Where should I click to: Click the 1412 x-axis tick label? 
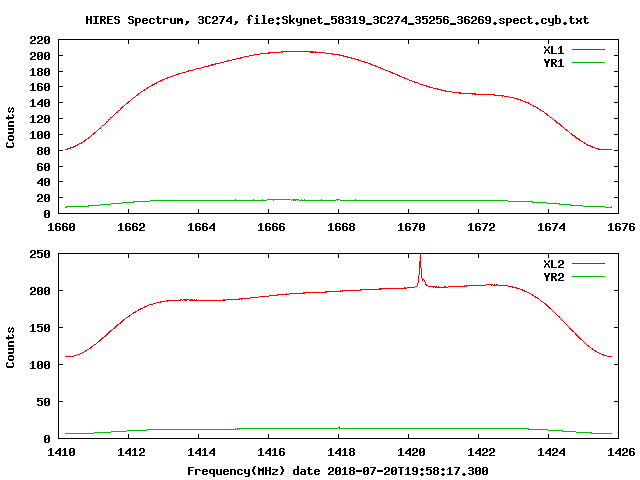click(x=131, y=452)
